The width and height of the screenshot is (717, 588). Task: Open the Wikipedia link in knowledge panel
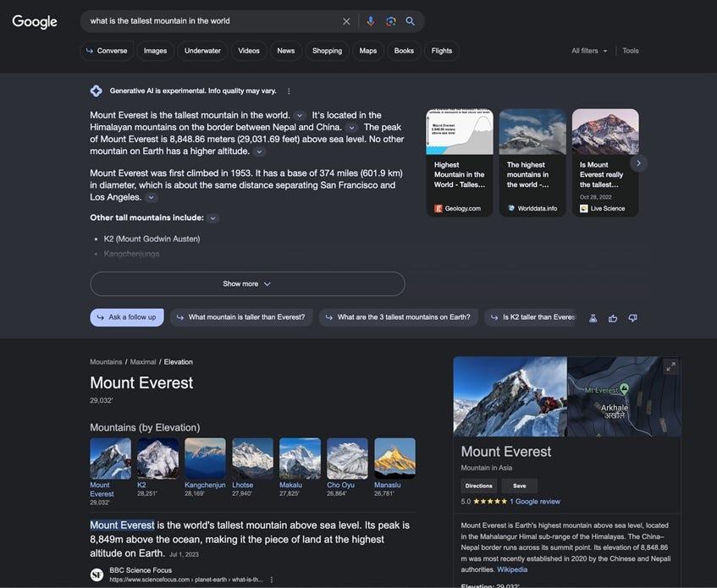(512, 569)
